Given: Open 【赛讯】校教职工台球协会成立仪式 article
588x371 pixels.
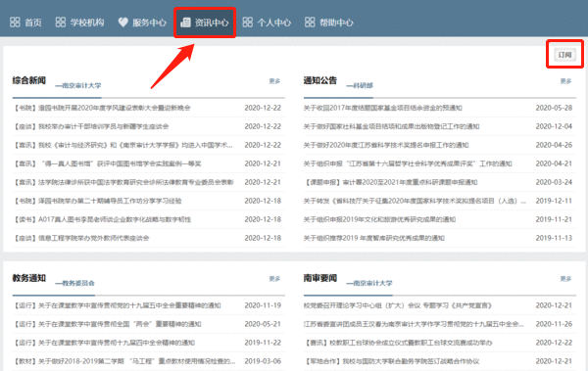Looking at the screenshot, I should click(x=398, y=343).
